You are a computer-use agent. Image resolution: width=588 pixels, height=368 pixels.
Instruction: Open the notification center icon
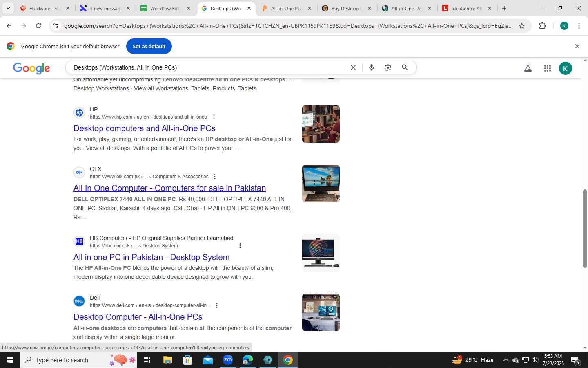(x=575, y=360)
